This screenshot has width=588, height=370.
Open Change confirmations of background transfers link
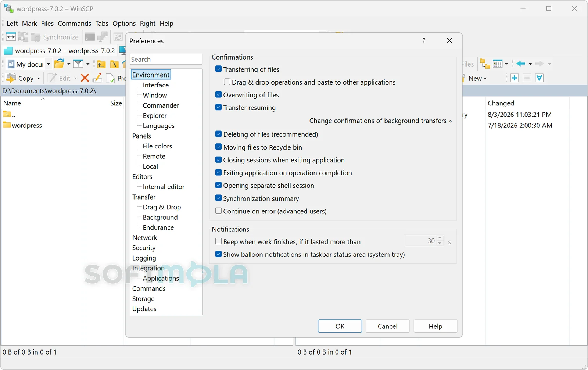point(380,121)
